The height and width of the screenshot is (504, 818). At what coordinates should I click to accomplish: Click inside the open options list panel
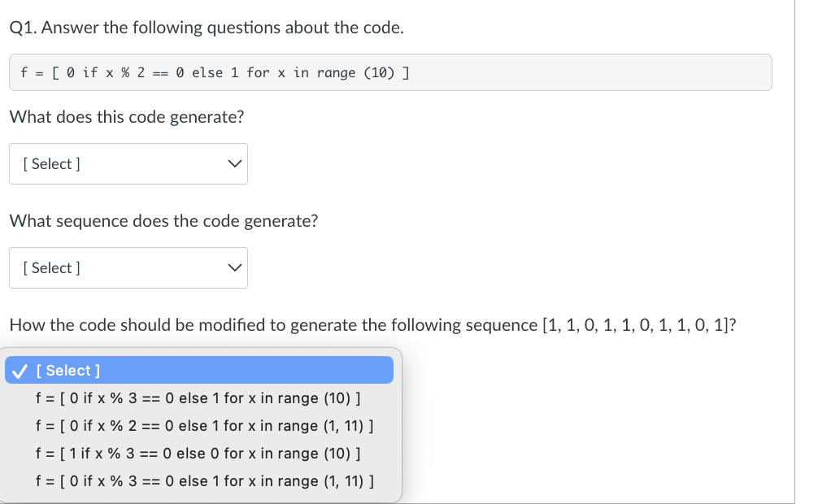(x=198, y=425)
